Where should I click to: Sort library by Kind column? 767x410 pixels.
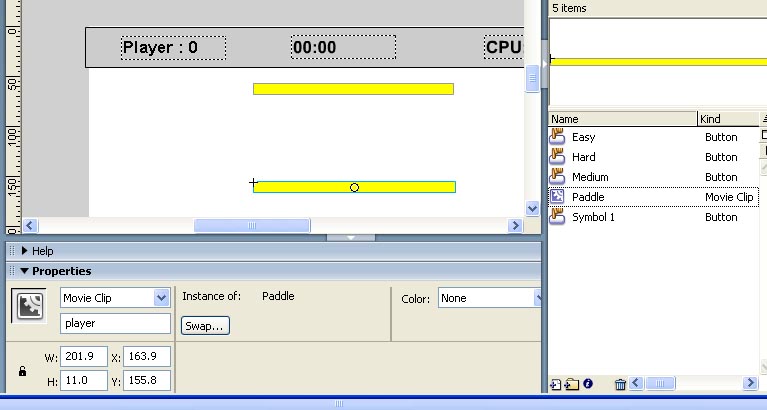coord(728,119)
